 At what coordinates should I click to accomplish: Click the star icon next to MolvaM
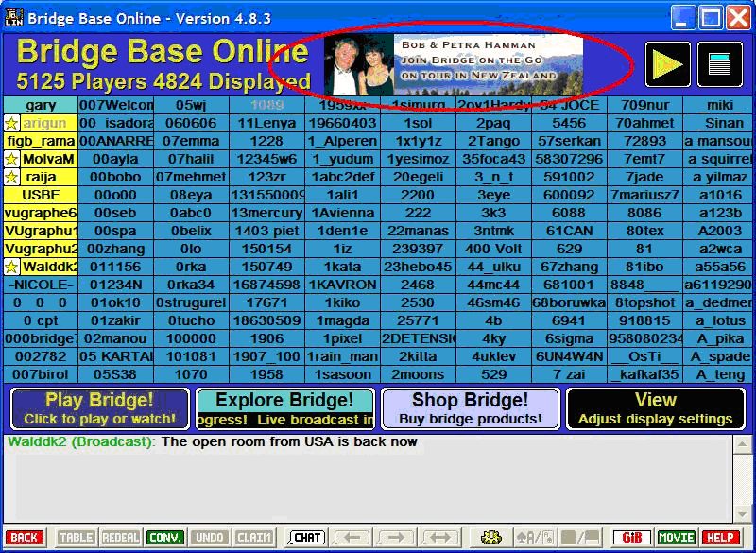coord(11,159)
